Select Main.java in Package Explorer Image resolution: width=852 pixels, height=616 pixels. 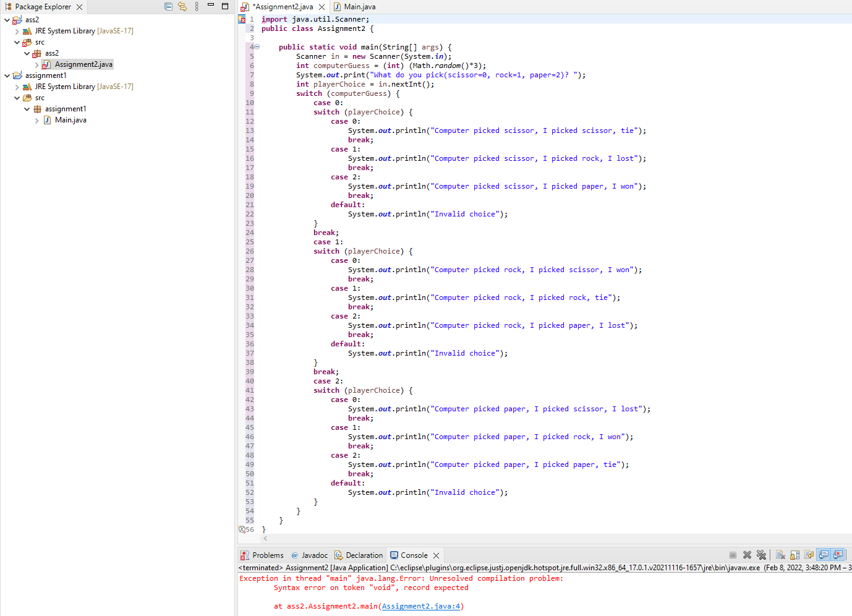70,120
